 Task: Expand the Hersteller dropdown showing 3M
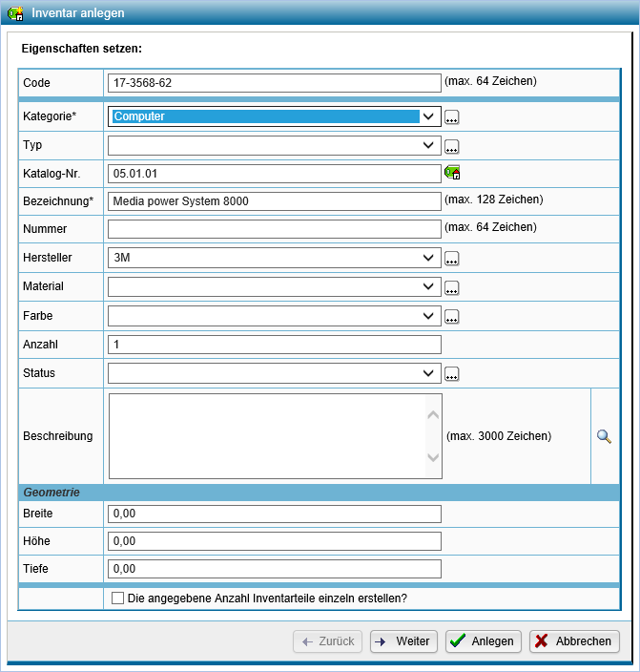(428, 258)
